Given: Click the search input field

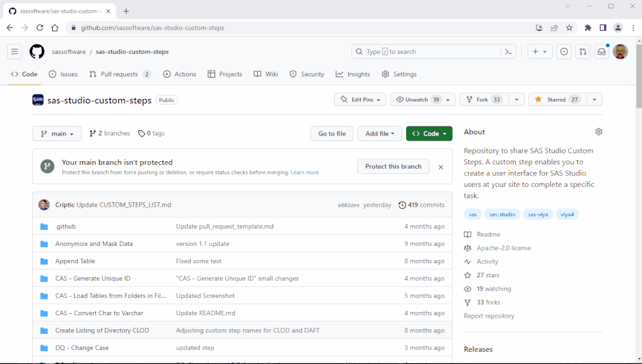Looking at the screenshot, I should (424, 52).
